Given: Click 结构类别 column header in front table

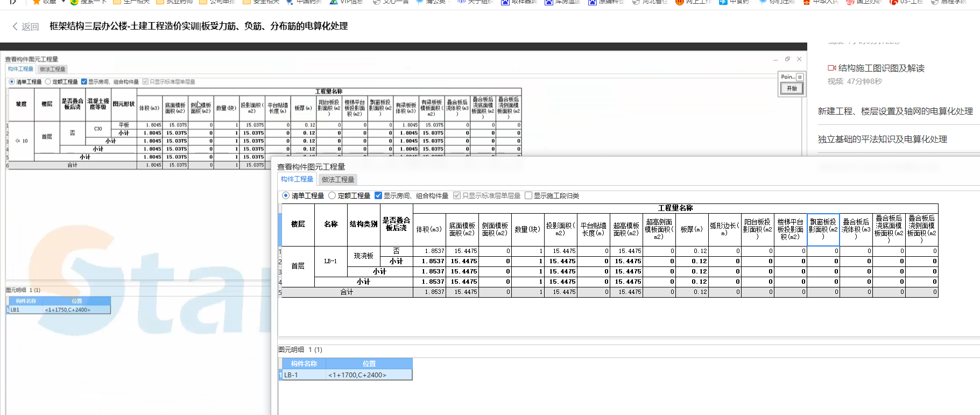Looking at the screenshot, I should 363,224.
